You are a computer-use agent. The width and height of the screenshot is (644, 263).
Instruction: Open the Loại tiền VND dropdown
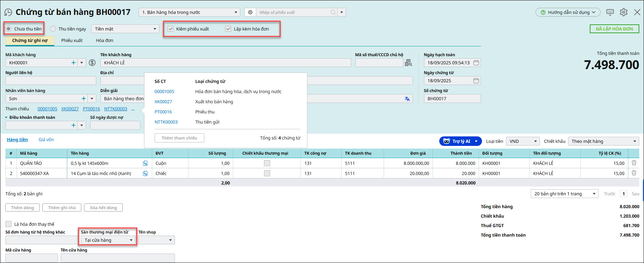tap(522, 141)
